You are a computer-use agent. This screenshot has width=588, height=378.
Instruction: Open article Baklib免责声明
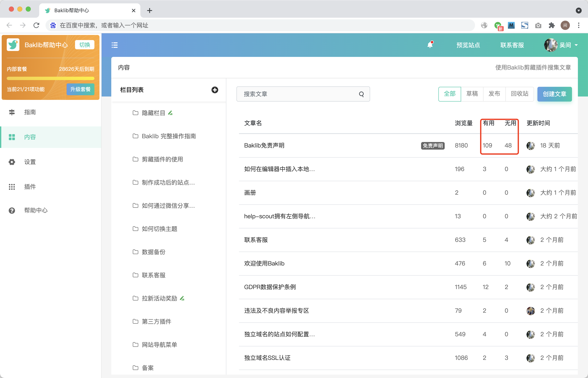264,146
